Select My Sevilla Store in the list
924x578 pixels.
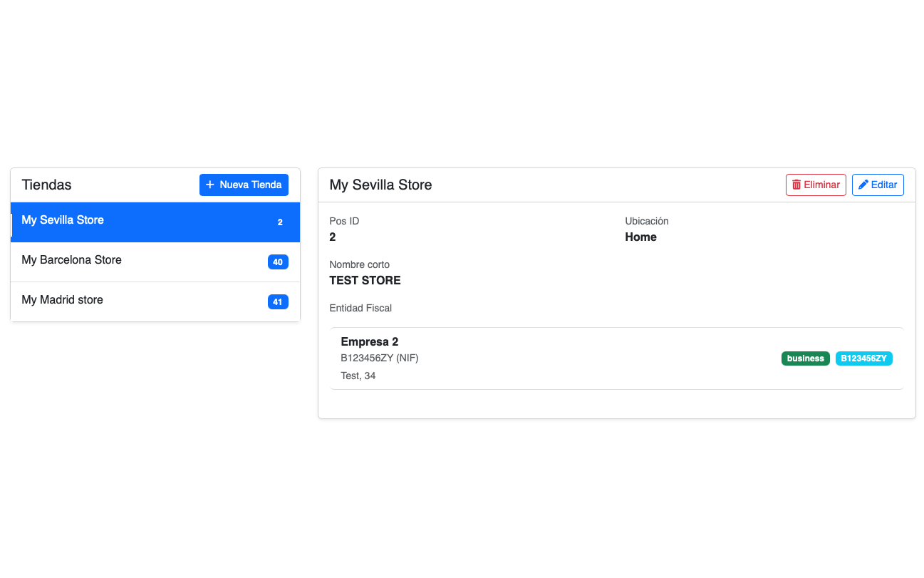[x=63, y=220]
